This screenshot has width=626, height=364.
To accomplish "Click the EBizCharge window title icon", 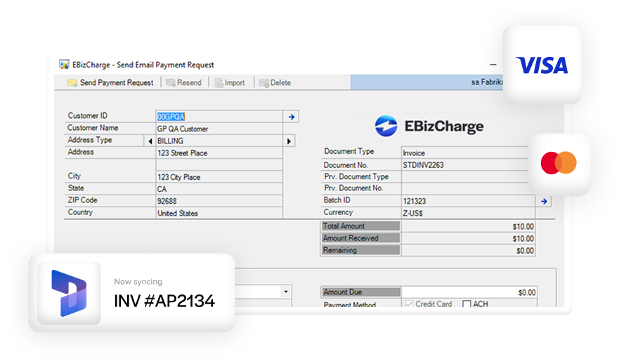I will [x=64, y=64].
